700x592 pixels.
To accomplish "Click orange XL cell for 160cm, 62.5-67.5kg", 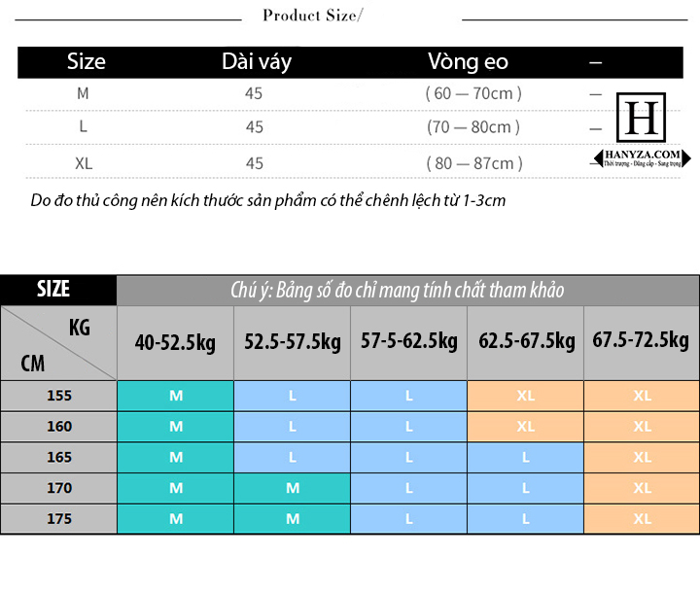I will point(525,427).
